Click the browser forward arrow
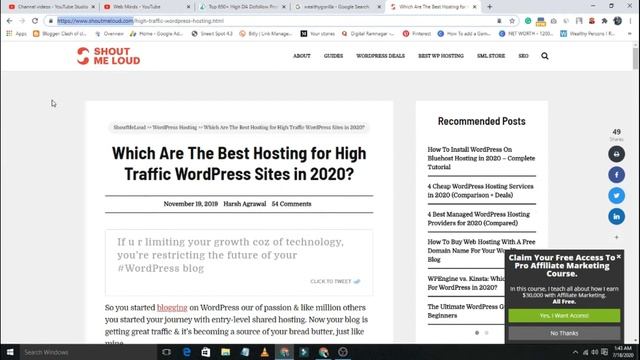This screenshot has width=640, height=360. tap(22, 21)
